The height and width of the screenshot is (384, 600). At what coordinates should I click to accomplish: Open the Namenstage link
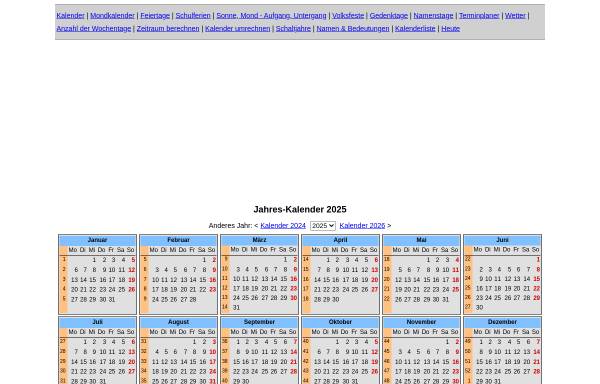coord(433,16)
